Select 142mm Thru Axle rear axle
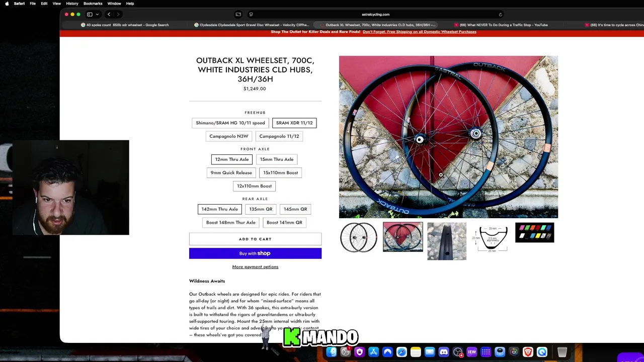This screenshot has height=362, width=644. coord(220,209)
